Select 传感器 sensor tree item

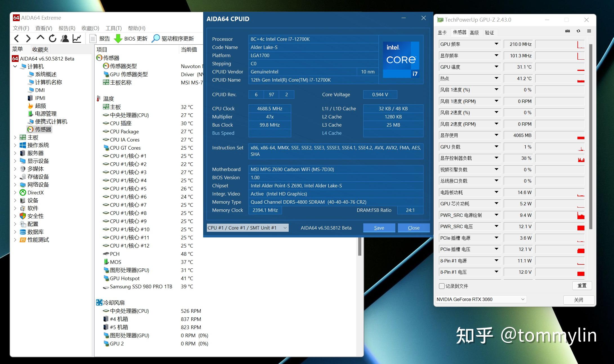tap(40, 129)
